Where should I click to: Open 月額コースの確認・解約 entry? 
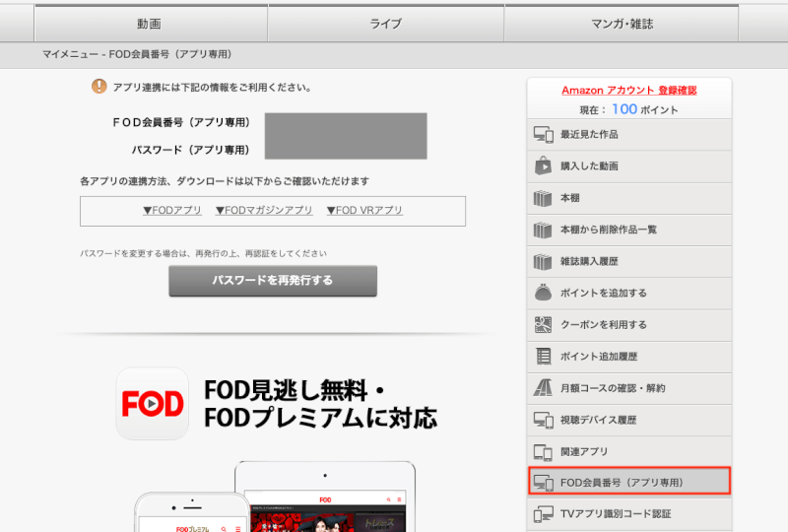coord(629,388)
